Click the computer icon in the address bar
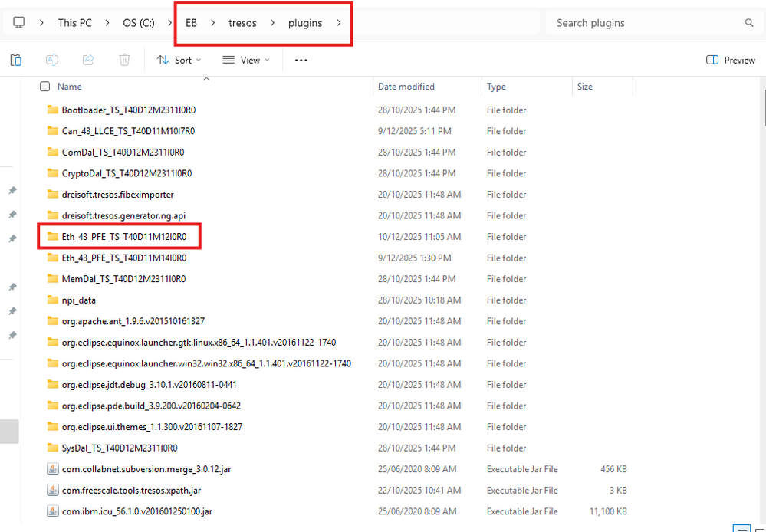The height and width of the screenshot is (532, 766). click(x=18, y=22)
